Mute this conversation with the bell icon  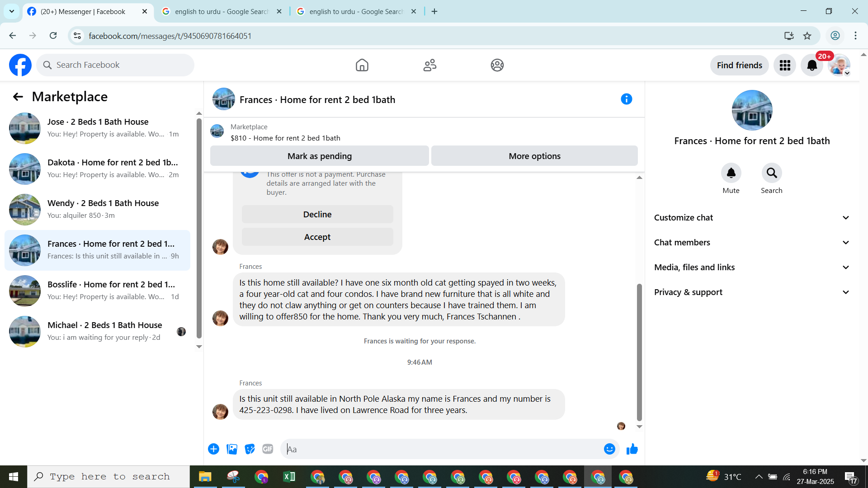click(731, 173)
